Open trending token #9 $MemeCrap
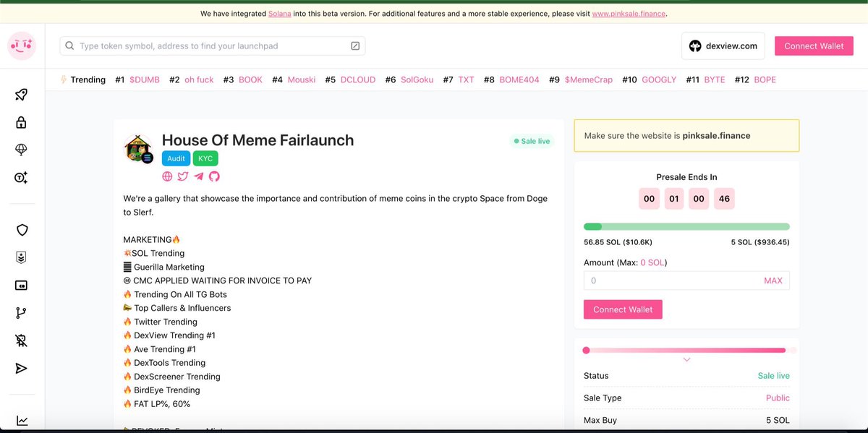The image size is (868, 433). click(588, 80)
